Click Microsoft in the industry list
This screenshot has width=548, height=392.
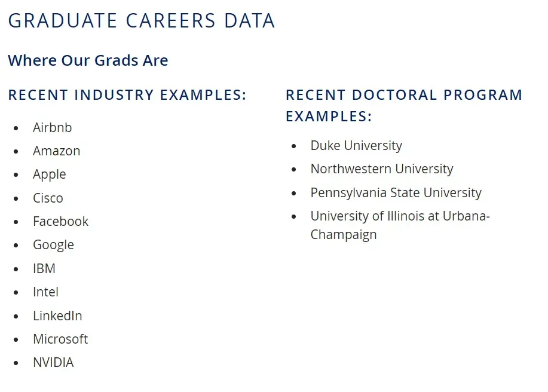click(x=60, y=339)
